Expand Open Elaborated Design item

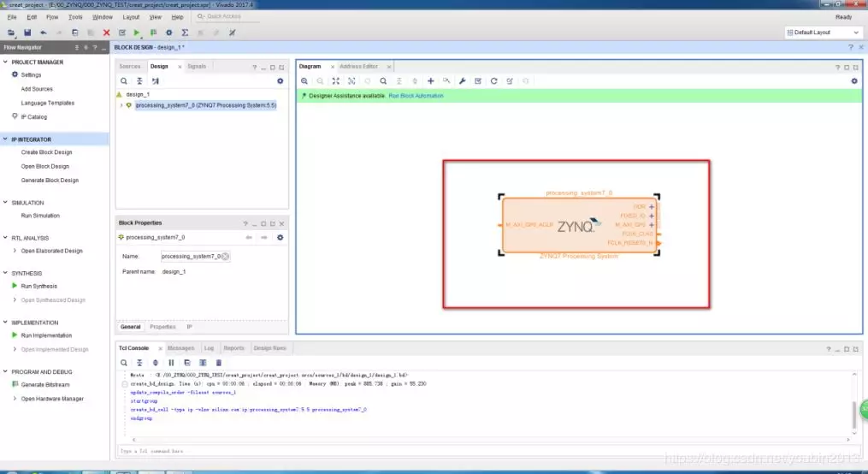point(15,251)
